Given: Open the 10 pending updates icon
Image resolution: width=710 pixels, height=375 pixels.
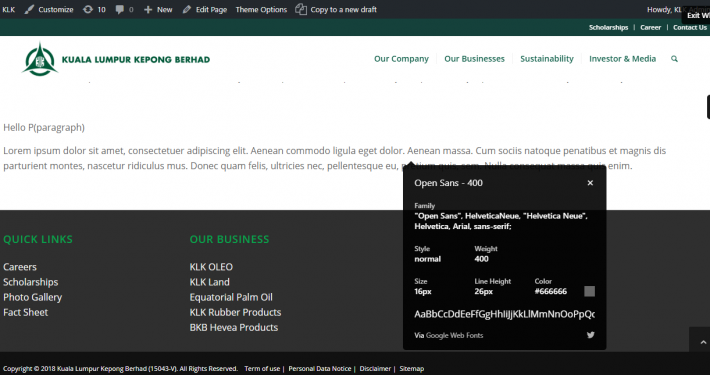Looking at the screenshot, I should tap(94, 10).
